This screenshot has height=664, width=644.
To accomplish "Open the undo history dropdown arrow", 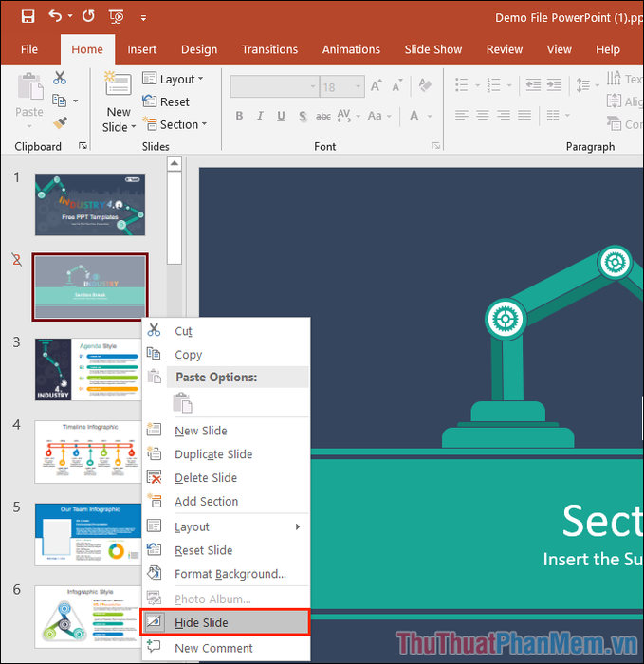I will 70,16.
